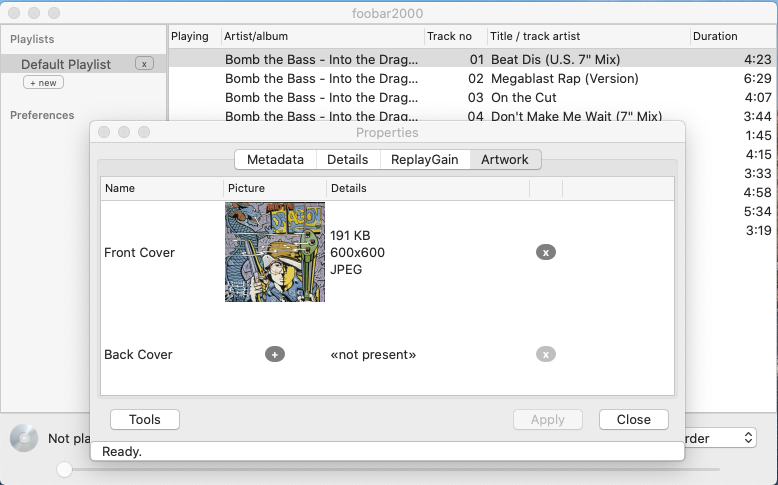This screenshot has width=778, height=485.
Task: Click the 600x600 image size text
Action: 358,252
